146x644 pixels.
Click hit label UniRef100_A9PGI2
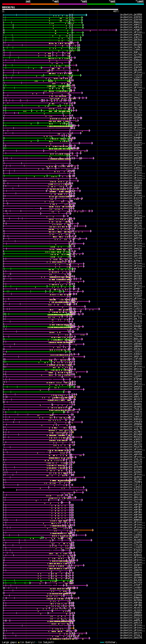click(131, 25)
